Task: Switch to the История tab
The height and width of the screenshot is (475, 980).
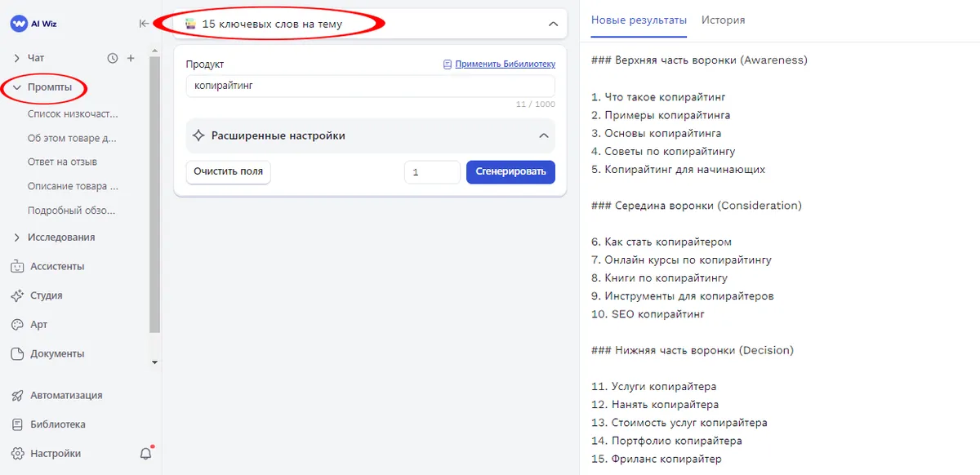Action: (723, 20)
